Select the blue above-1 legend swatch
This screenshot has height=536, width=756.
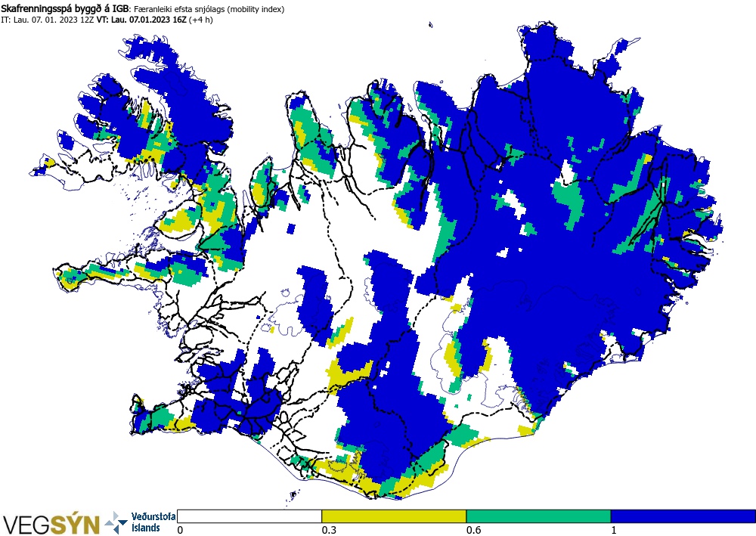683,516
